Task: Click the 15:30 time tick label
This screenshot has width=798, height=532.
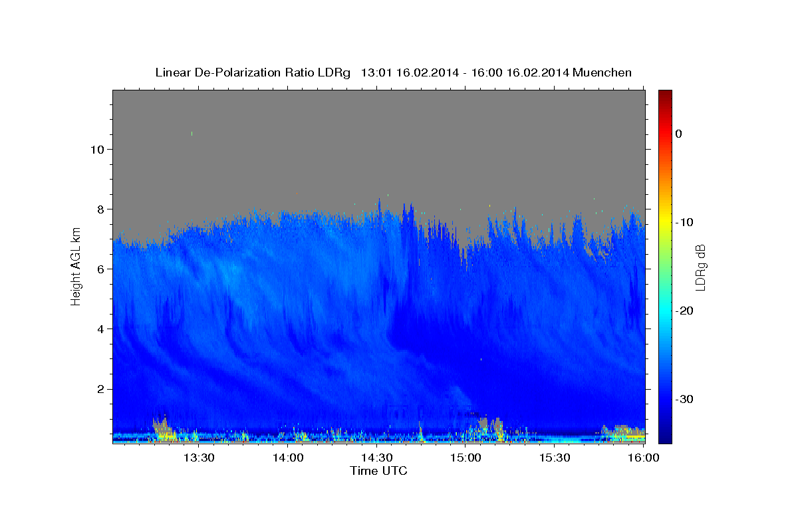Action: pyautogui.click(x=555, y=458)
